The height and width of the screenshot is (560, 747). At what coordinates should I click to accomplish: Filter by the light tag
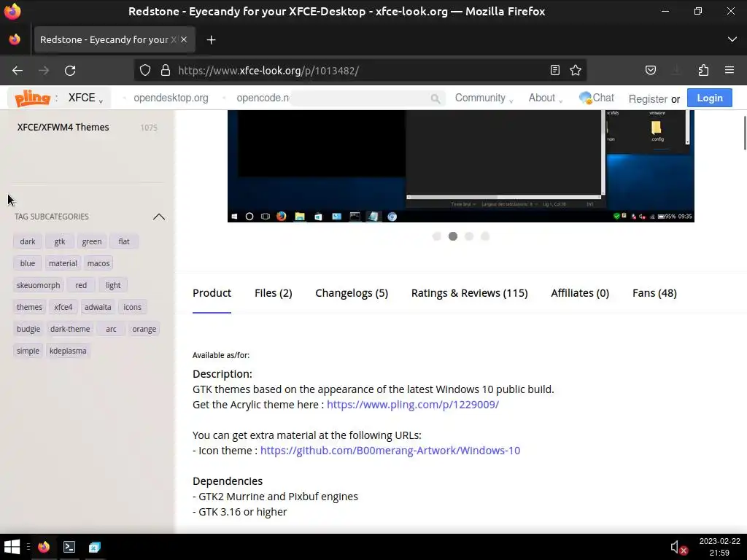coord(113,285)
